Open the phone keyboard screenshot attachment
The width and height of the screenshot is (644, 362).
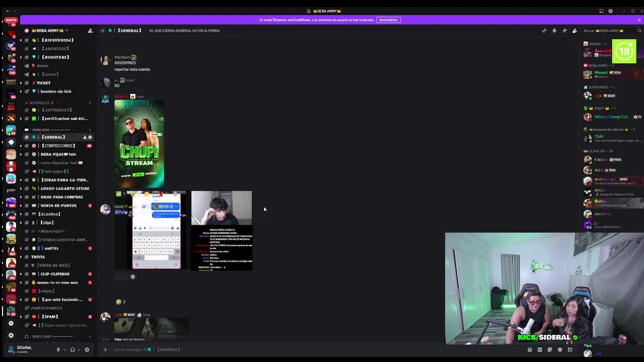[156, 231]
